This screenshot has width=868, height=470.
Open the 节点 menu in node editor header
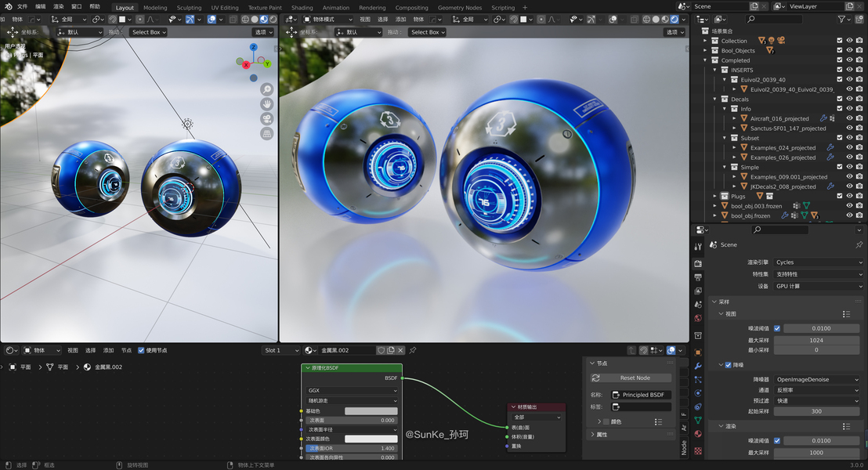126,350
